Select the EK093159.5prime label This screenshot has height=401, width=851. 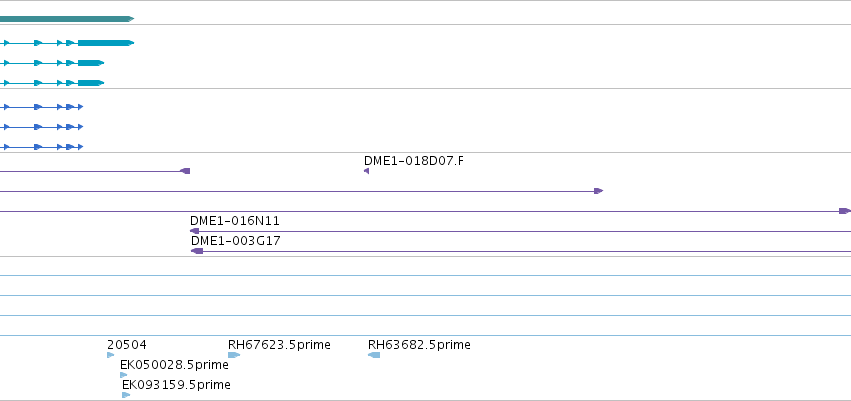(x=176, y=385)
